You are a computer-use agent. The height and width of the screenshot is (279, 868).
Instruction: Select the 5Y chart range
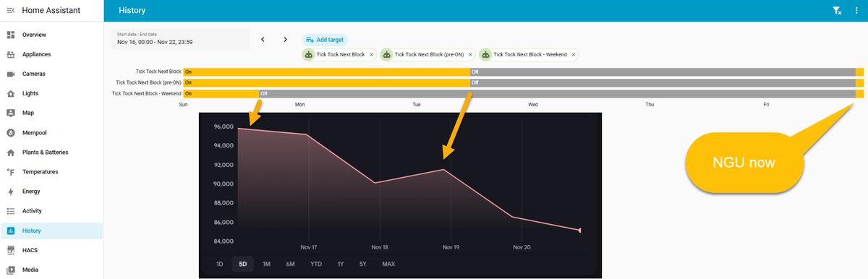[x=363, y=264]
